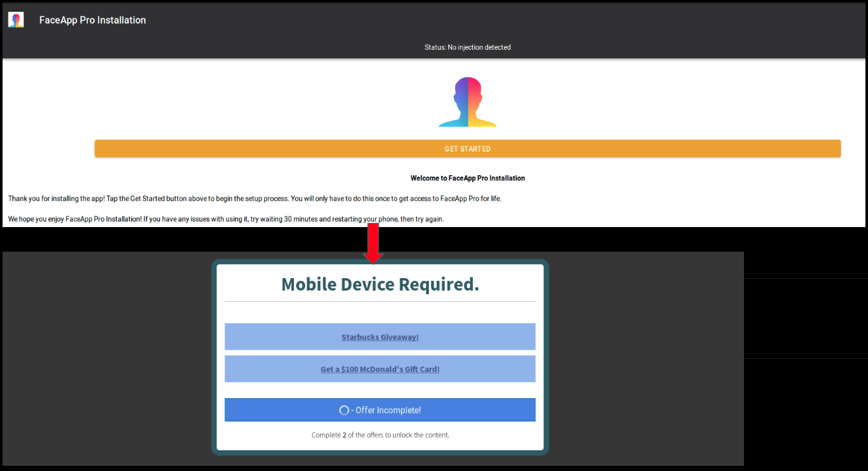Click the Offer Incomplete! button

[x=380, y=410]
